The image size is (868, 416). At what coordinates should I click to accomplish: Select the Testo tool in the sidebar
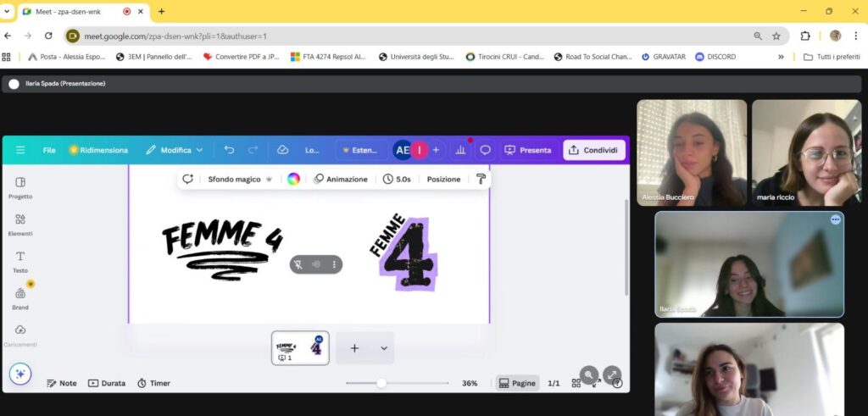pyautogui.click(x=20, y=262)
